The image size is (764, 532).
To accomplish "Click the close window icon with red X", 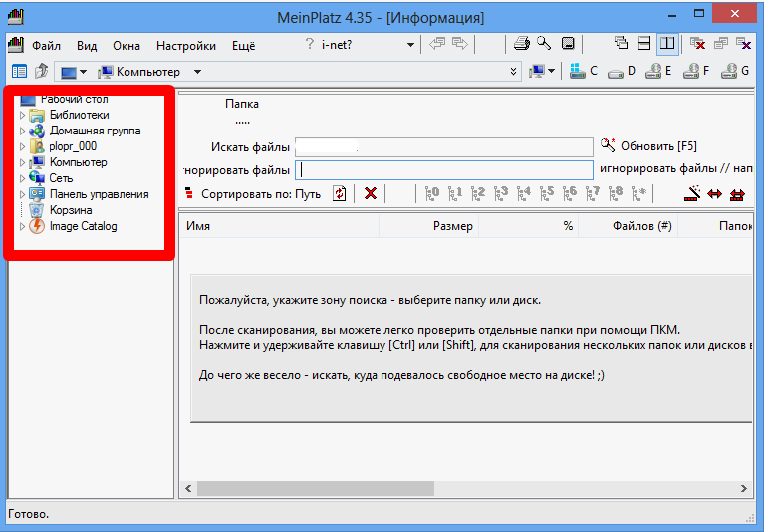I will click(697, 44).
